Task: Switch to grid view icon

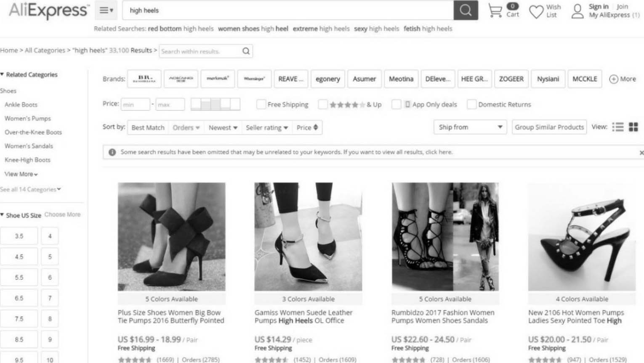Action: tap(633, 127)
